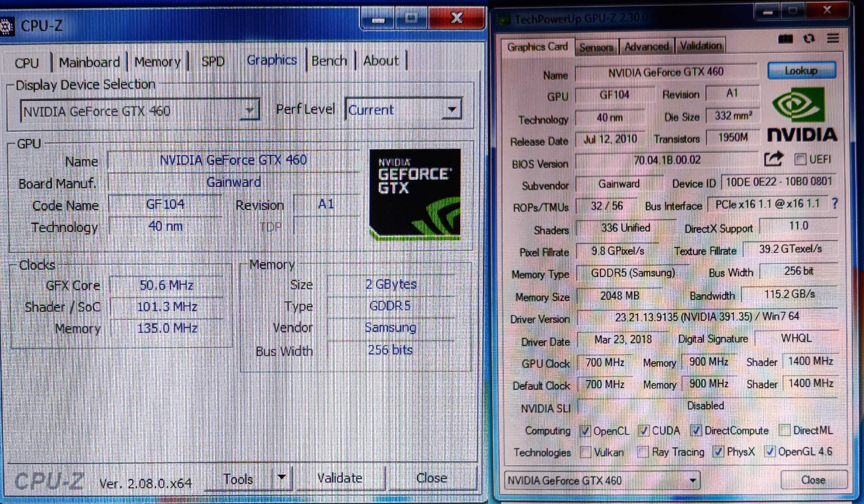Screen dimensions: 864x504
Task: Click Die Size 332 mm² field
Action: pyautogui.click(x=733, y=116)
